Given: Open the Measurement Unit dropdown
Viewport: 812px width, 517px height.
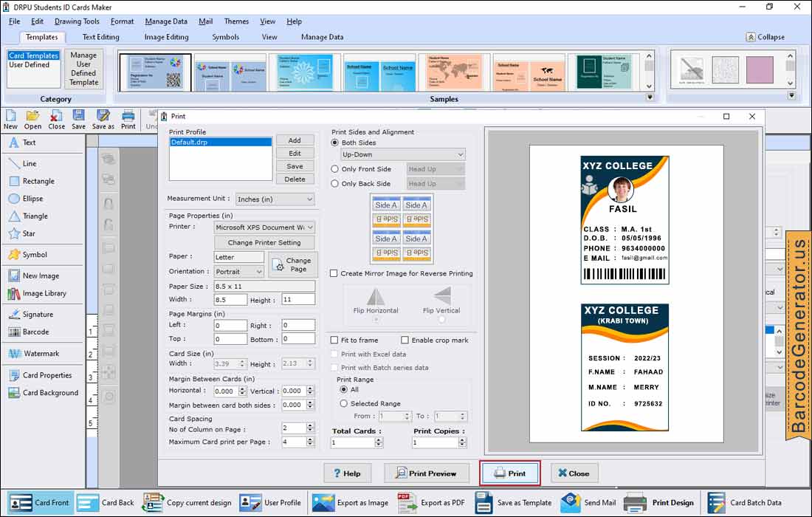Looking at the screenshot, I should [x=275, y=199].
